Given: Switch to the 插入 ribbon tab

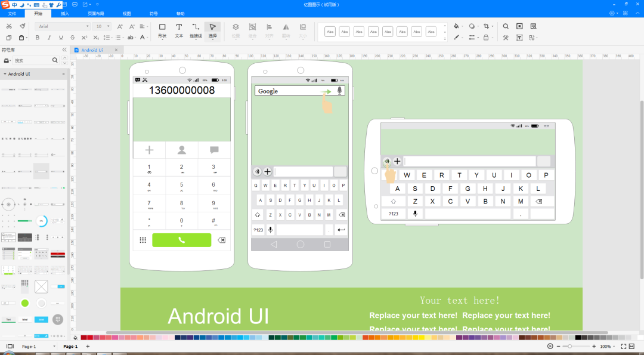Looking at the screenshot, I should 65,14.
